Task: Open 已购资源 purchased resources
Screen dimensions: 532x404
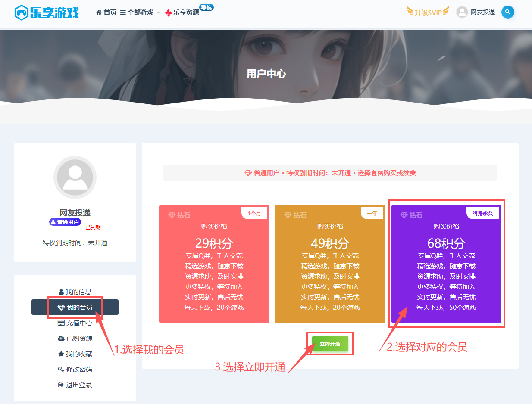Action: tap(75, 338)
